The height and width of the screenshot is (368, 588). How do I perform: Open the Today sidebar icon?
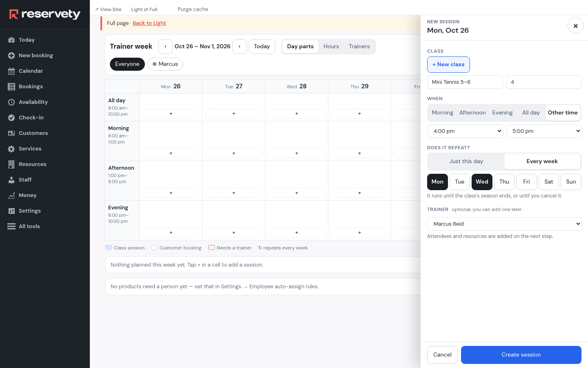tap(11, 40)
